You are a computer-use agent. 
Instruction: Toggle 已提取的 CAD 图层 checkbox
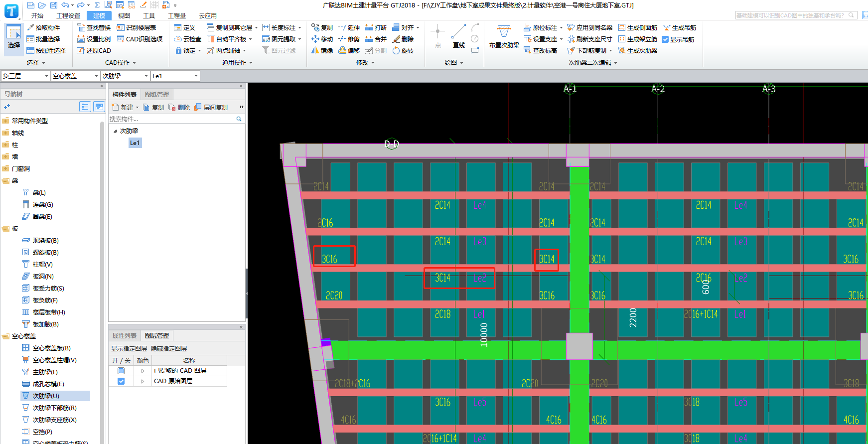(121, 371)
